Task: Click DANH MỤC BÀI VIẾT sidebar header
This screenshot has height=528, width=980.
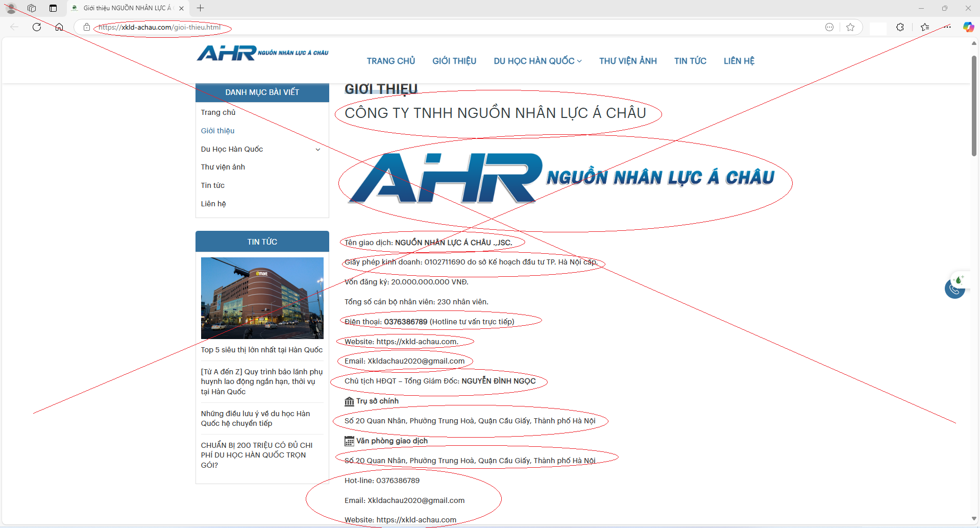Action: tap(262, 92)
